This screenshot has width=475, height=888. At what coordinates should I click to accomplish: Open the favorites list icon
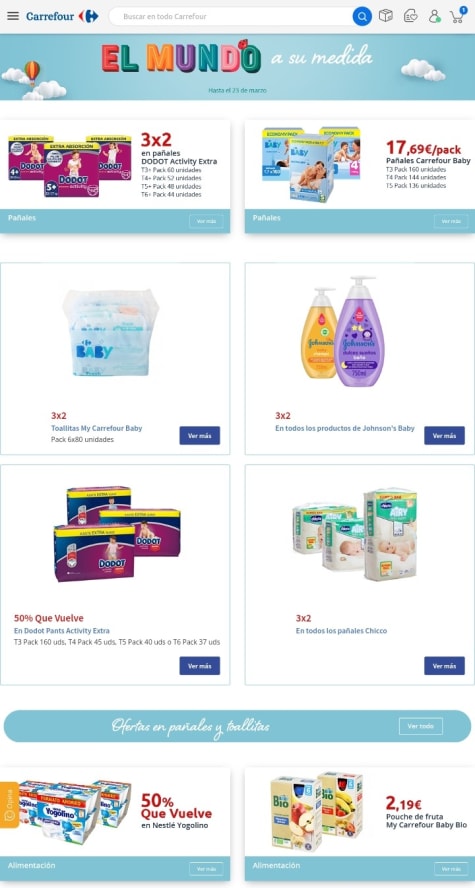tap(410, 16)
